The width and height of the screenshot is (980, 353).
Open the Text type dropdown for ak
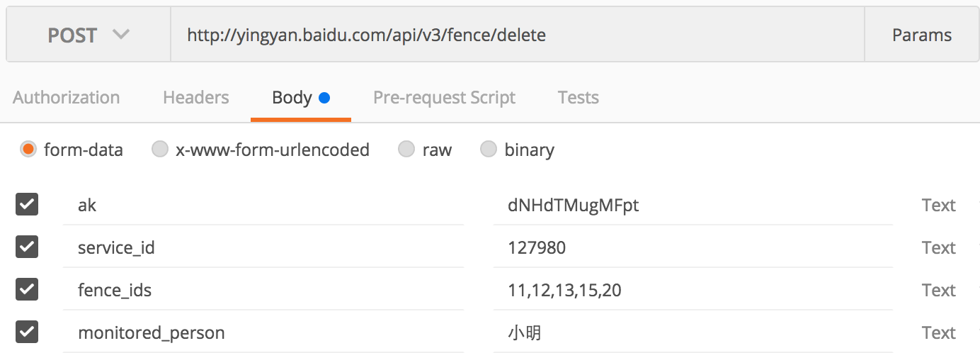coord(938,206)
